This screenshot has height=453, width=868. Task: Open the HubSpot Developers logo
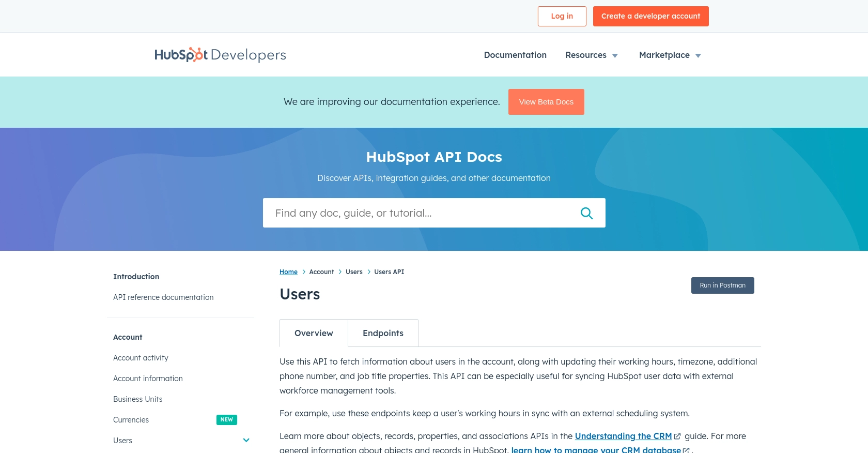tap(220, 55)
